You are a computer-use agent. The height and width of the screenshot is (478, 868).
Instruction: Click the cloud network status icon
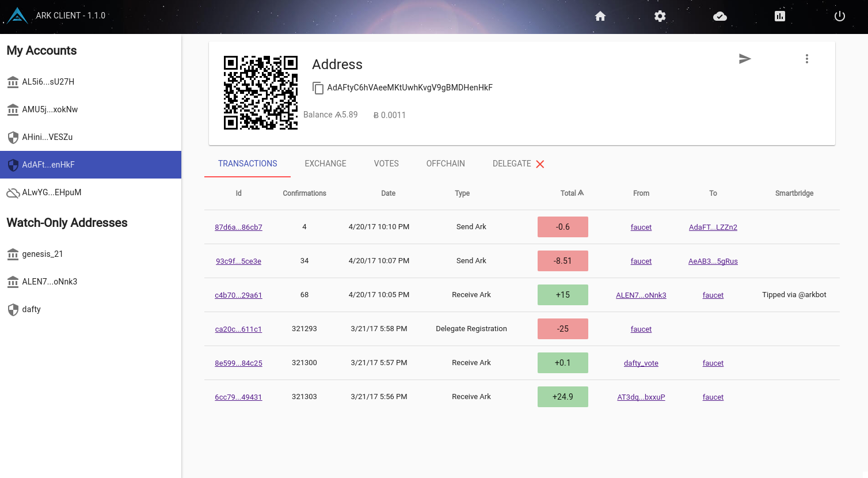click(720, 16)
